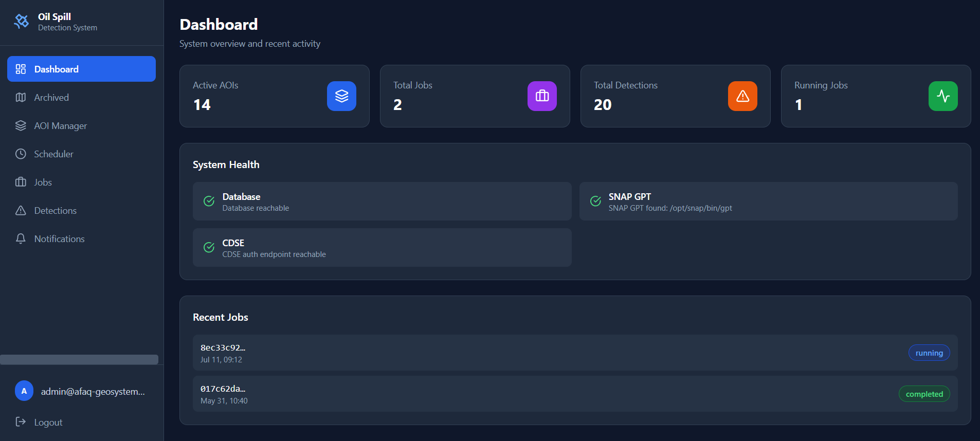Click the bold 'CDSE' health label

pyautogui.click(x=233, y=243)
